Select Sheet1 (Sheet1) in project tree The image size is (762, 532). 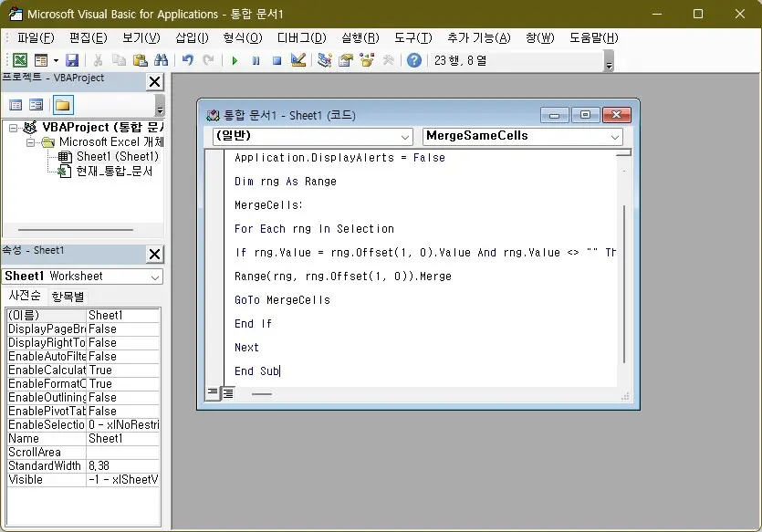tap(117, 156)
